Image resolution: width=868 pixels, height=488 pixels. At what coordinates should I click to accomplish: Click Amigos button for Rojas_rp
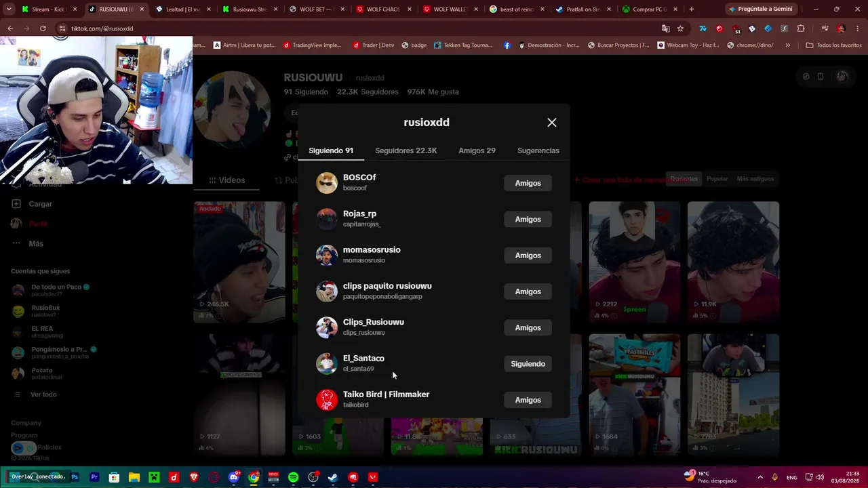click(x=528, y=219)
